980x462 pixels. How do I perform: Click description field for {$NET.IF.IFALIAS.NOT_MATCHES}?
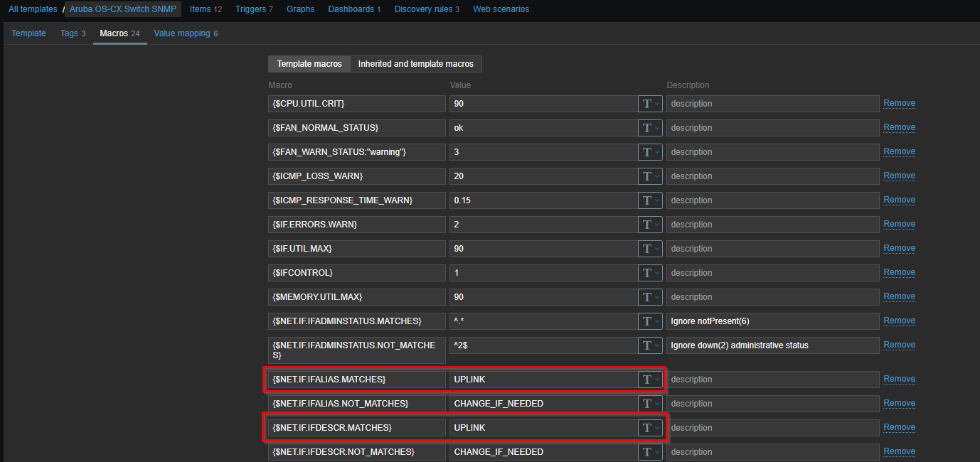(x=772, y=404)
